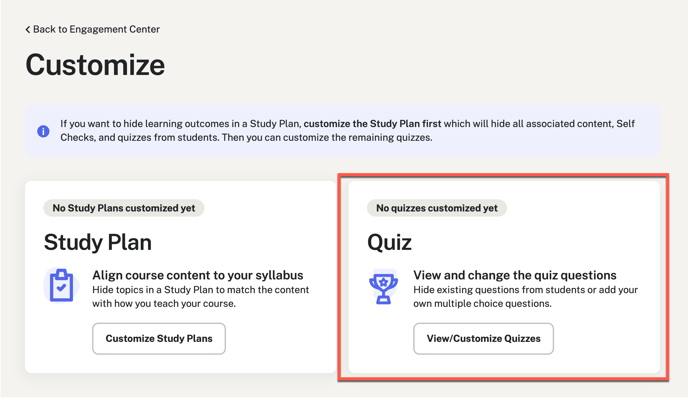
Task: Open Customize Study Plans button
Action: coord(159,339)
